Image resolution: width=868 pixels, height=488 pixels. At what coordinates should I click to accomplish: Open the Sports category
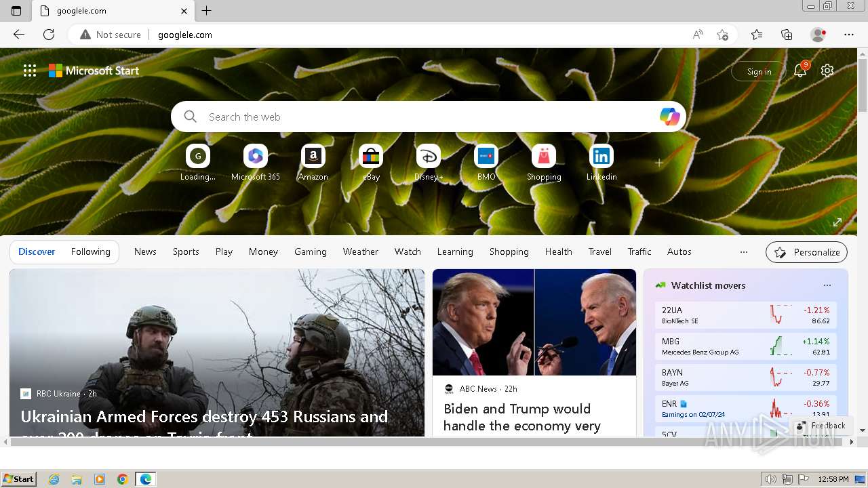coord(186,251)
